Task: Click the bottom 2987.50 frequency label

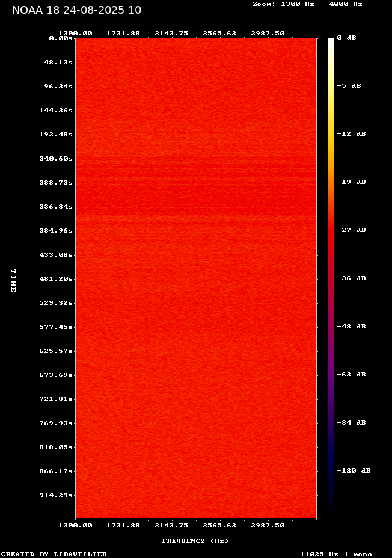Action: pos(268,525)
